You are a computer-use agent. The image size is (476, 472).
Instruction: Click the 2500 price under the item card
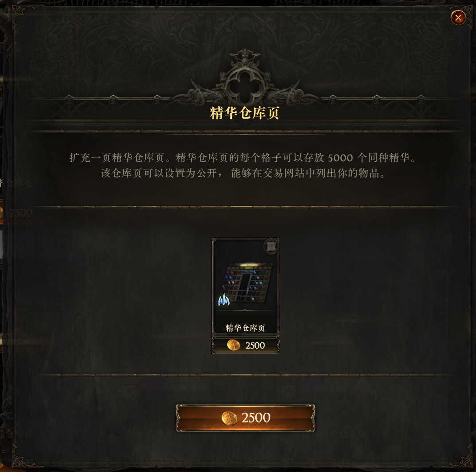255,345
